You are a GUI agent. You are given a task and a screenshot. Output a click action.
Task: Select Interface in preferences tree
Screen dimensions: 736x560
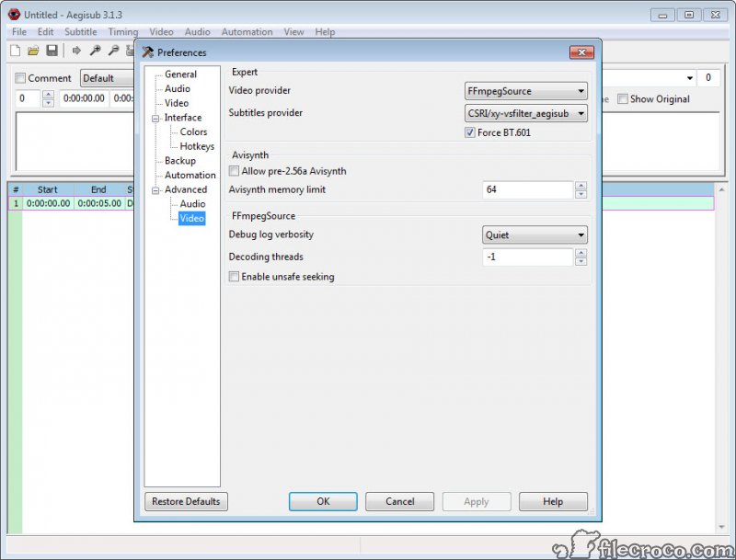point(183,118)
